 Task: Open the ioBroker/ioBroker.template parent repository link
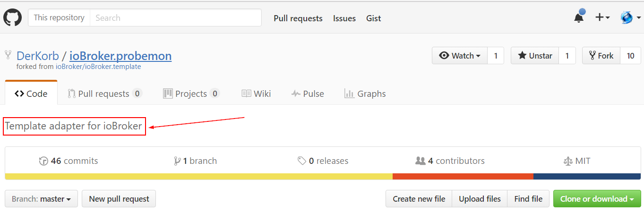click(98, 67)
